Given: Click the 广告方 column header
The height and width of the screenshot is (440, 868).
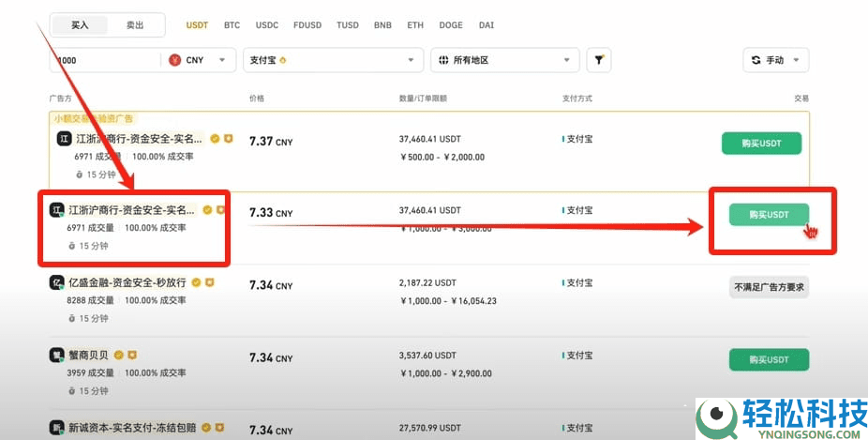Looking at the screenshot, I should [x=60, y=99].
